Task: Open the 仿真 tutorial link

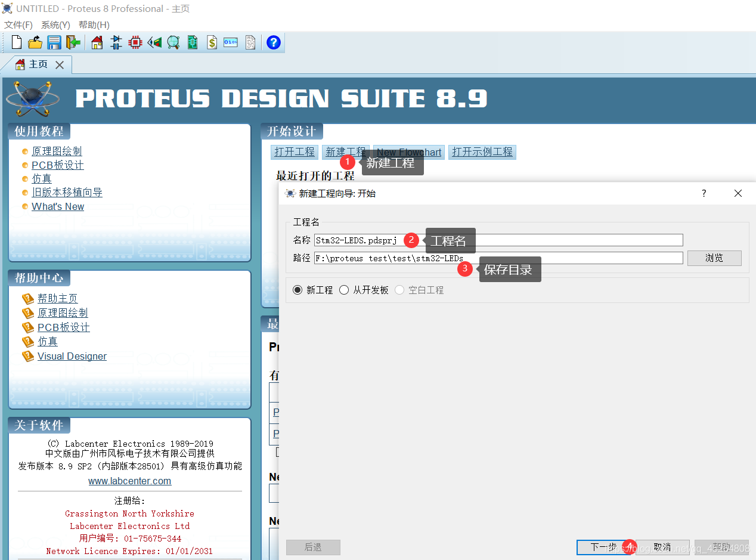Action: 42,179
